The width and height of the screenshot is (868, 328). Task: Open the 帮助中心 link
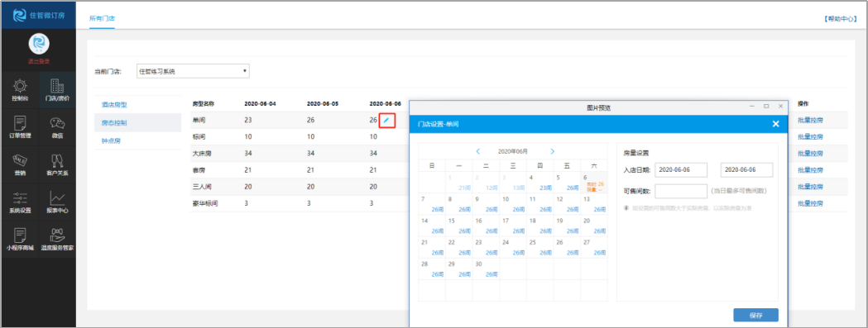coord(841,18)
